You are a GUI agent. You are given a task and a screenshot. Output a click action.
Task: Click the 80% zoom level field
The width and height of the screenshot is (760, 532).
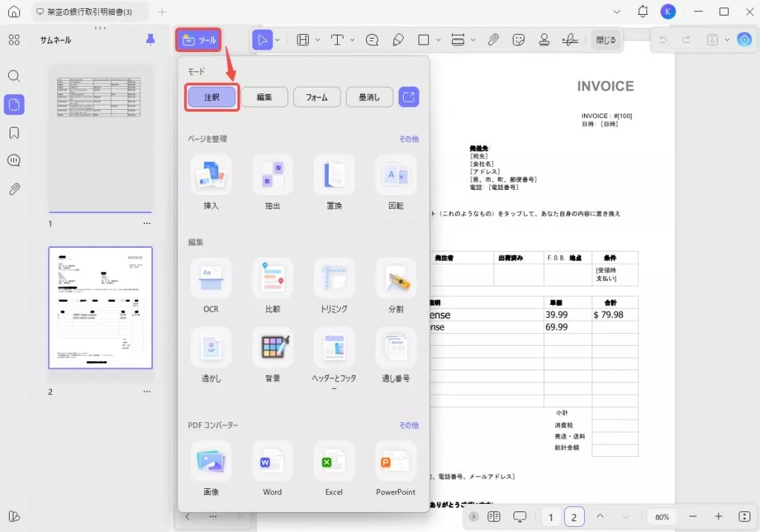click(x=662, y=517)
